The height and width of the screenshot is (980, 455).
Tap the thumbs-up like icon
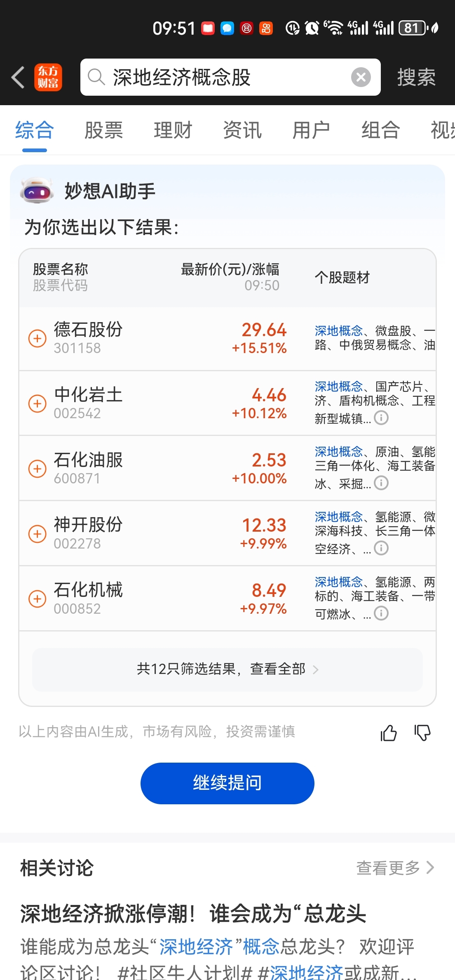coord(388,733)
